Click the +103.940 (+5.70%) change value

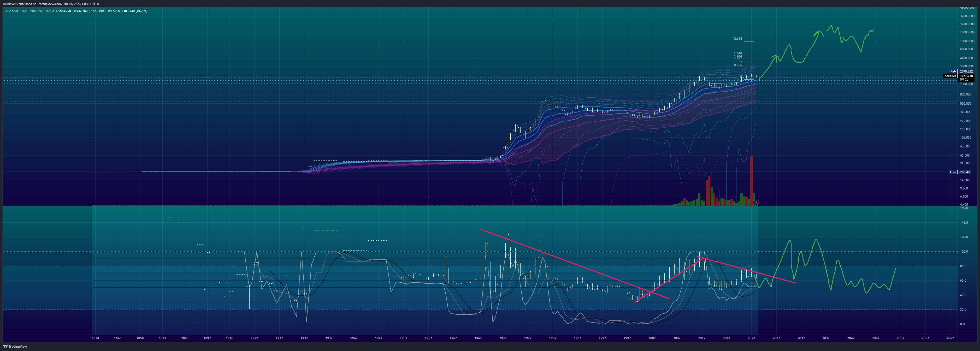click(x=135, y=11)
